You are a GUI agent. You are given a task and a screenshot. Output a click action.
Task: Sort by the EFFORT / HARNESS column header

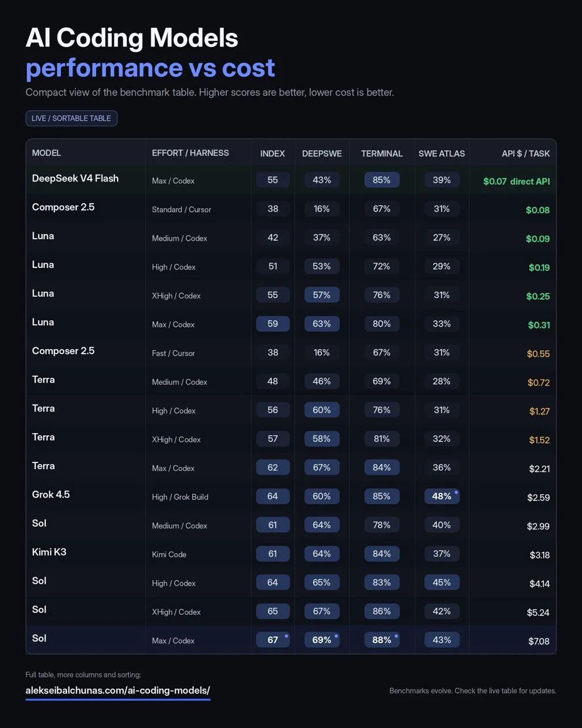[x=190, y=153]
